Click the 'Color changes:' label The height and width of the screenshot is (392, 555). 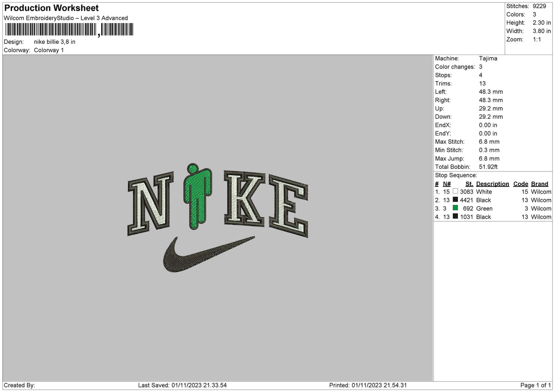coord(455,67)
